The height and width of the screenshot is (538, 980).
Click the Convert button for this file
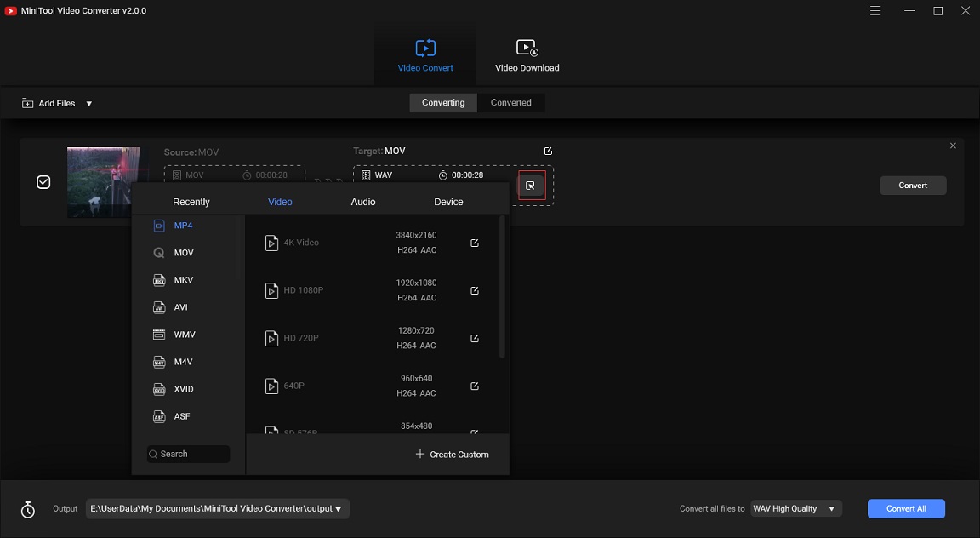click(913, 186)
